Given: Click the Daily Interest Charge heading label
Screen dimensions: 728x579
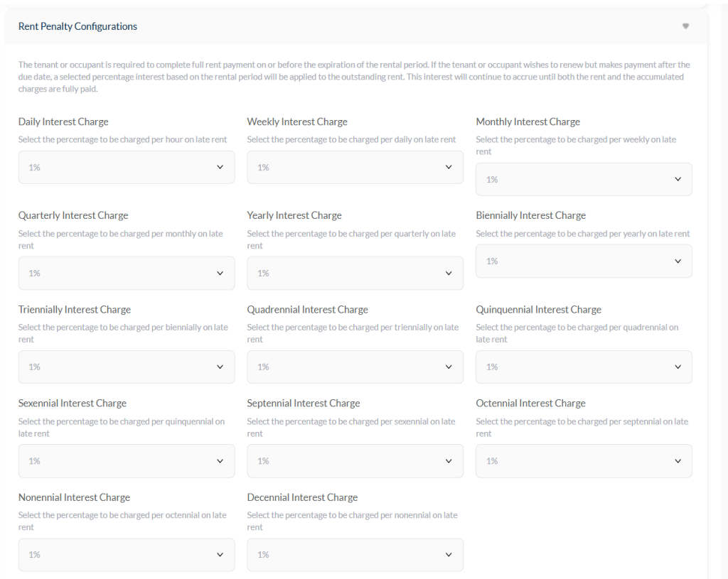Looking at the screenshot, I should pos(63,121).
